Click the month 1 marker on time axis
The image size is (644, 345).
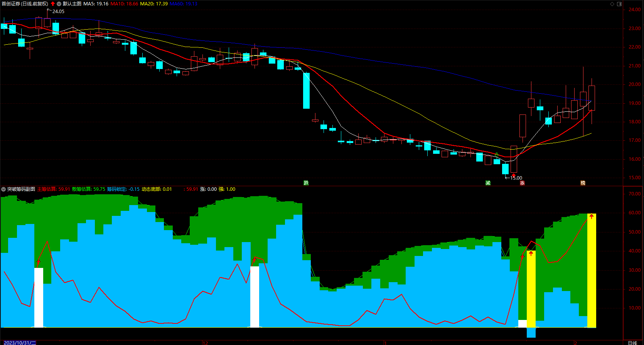pos(385,343)
